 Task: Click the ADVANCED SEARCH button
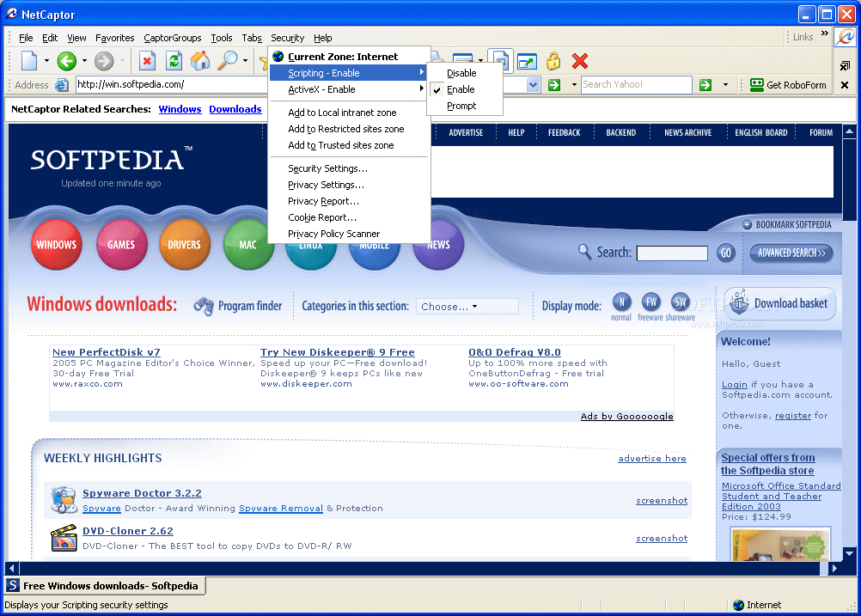point(791,253)
